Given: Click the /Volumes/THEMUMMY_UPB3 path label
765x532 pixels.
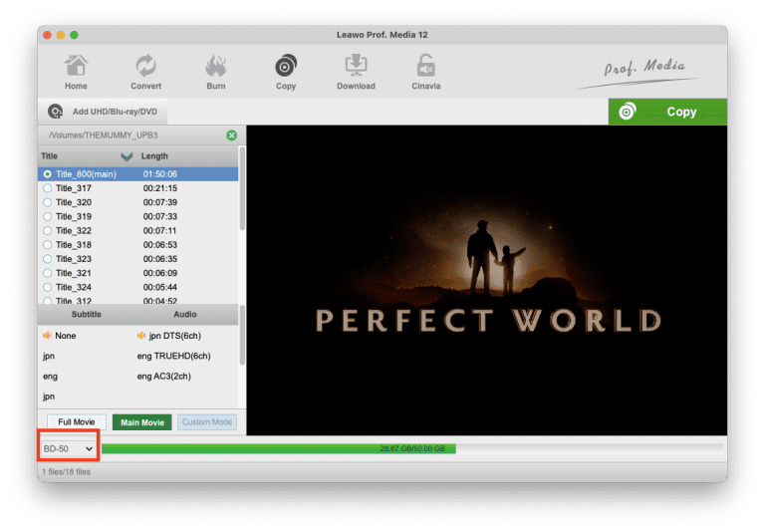Looking at the screenshot, I should point(103,135).
